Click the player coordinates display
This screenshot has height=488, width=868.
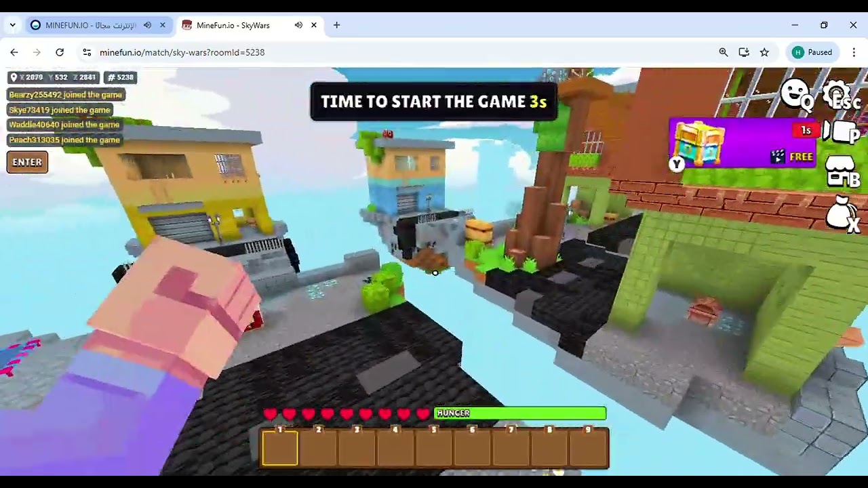53,77
